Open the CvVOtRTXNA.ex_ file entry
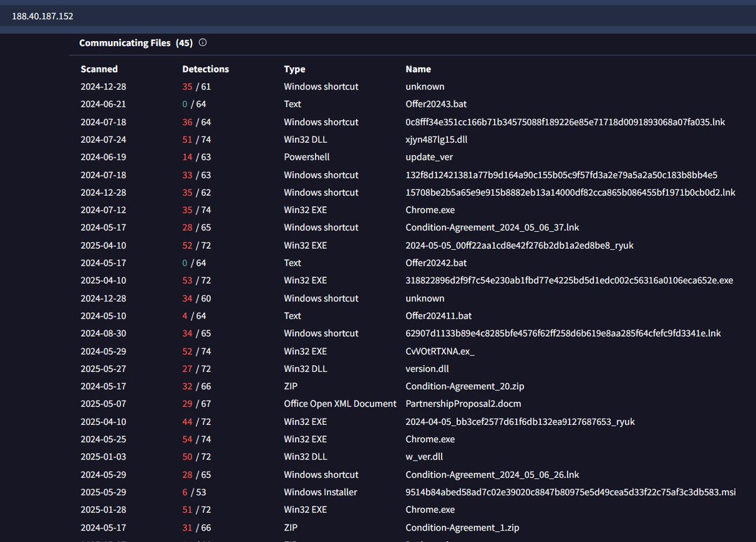Image resolution: width=756 pixels, height=542 pixels. click(440, 351)
